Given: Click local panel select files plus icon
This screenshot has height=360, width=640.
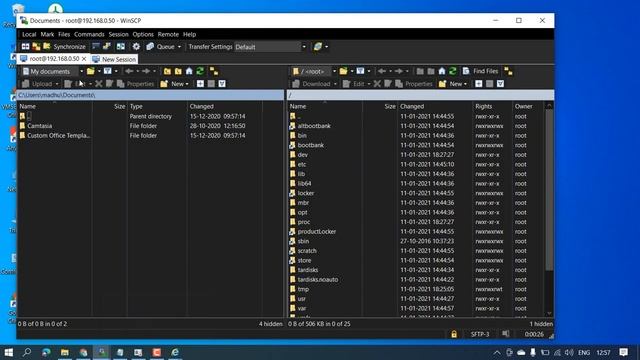Looking at the screenshot, I should [x=200, y=84].
